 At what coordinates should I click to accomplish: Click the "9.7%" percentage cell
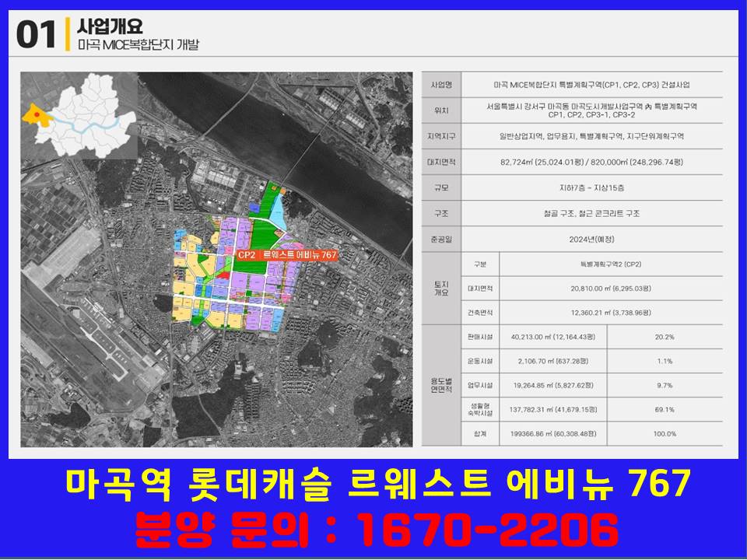(x=665, y=385)
